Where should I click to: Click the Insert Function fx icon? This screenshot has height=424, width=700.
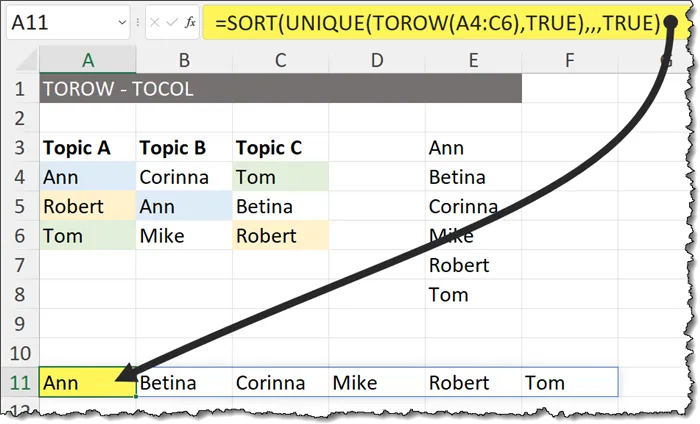pos(189,21)
